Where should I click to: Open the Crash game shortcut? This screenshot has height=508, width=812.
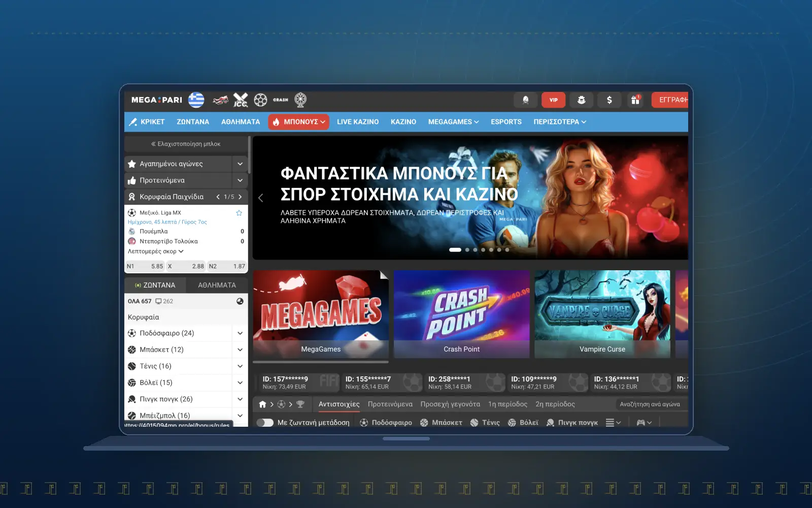click(281, 100)
